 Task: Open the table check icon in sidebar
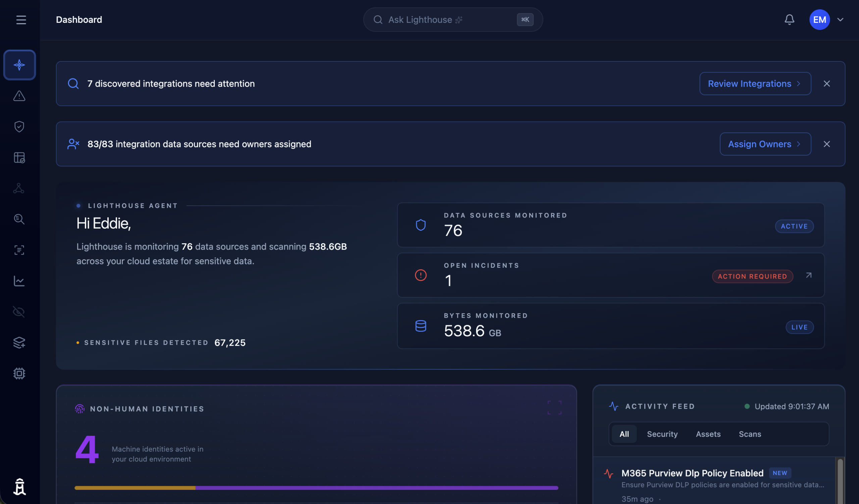19,157
